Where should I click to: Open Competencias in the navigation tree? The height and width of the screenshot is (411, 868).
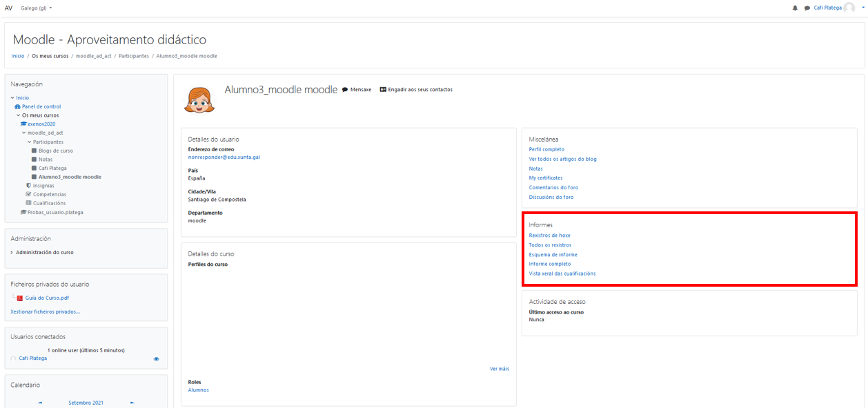coord(49,195)
